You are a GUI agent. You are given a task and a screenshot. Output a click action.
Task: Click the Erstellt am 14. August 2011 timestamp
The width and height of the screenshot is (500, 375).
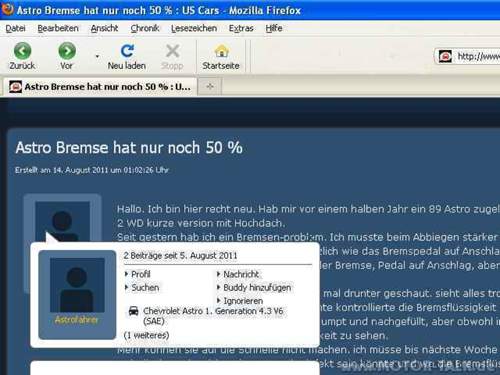coord(92,170)
